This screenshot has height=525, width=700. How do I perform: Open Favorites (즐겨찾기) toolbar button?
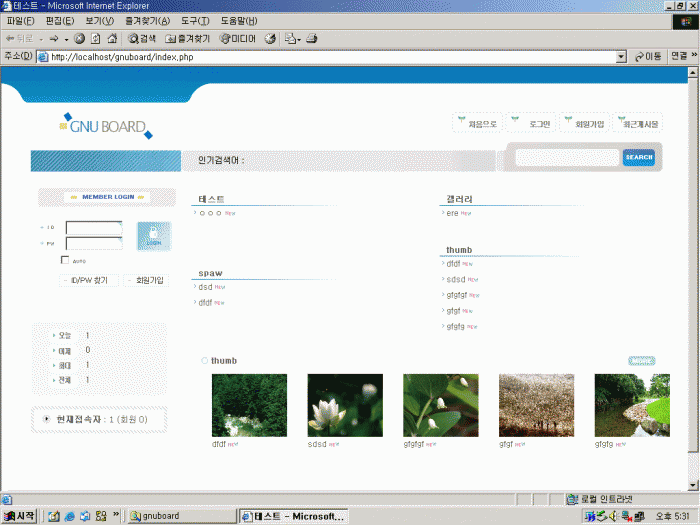pos(187,39)
